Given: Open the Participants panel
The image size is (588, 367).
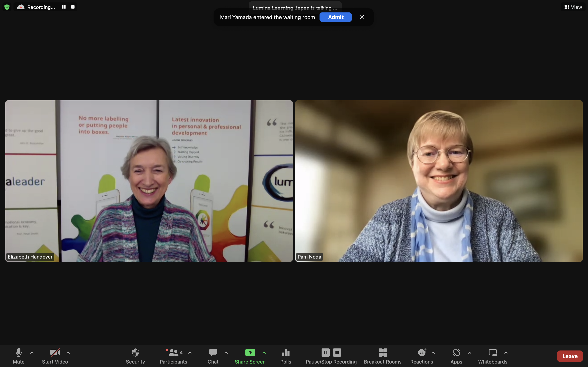Looking at the screenshot, I should tap(173, 356).
